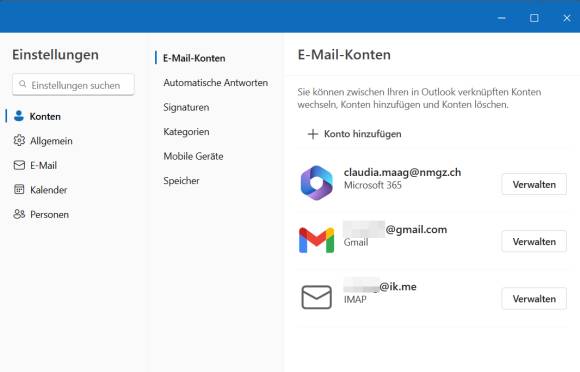
Task: Click the plus icon for adding account
Action: [313, 134]
